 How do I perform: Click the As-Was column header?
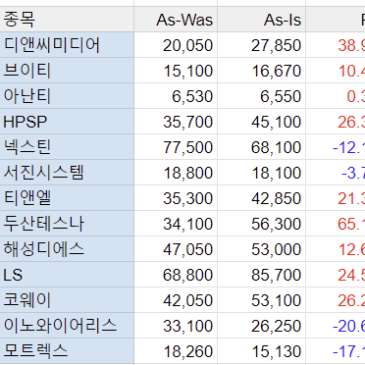176,19
